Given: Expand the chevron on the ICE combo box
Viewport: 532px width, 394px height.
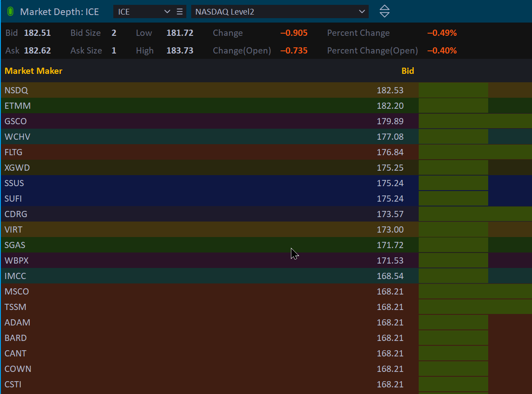Looking at the screenshot, I should [x=167, y=11].
